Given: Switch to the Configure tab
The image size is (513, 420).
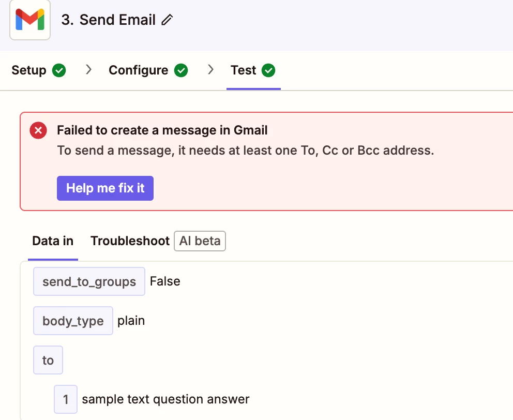Looking at the screenshot, I should click(x=138, y=70).
